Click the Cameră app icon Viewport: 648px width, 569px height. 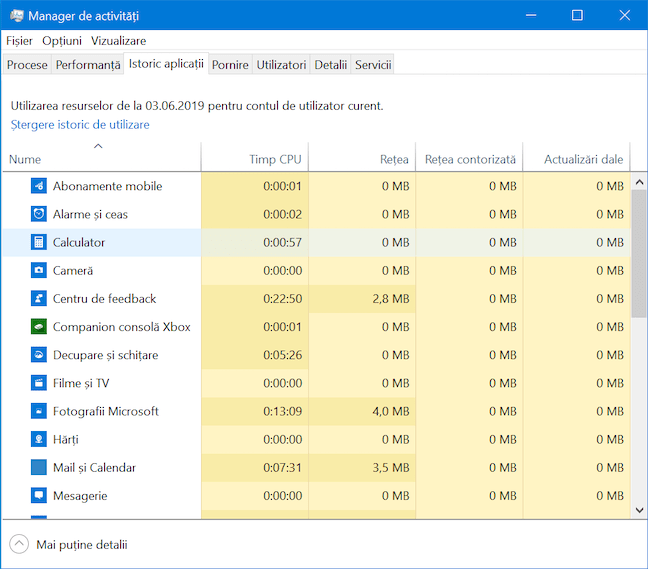tap(39, 270)
